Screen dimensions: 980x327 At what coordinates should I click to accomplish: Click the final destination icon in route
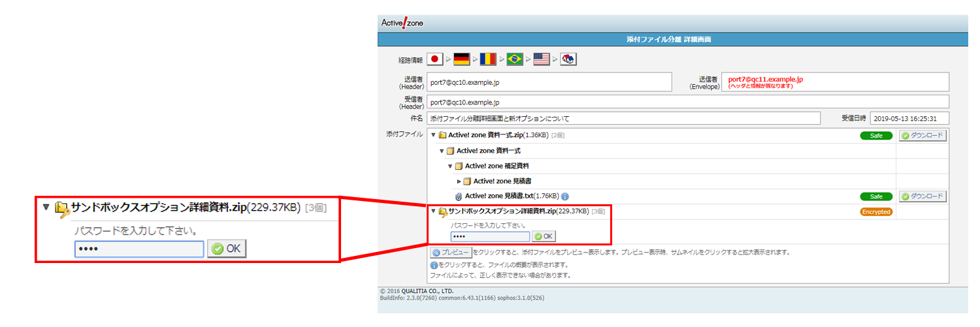point(568,59)
